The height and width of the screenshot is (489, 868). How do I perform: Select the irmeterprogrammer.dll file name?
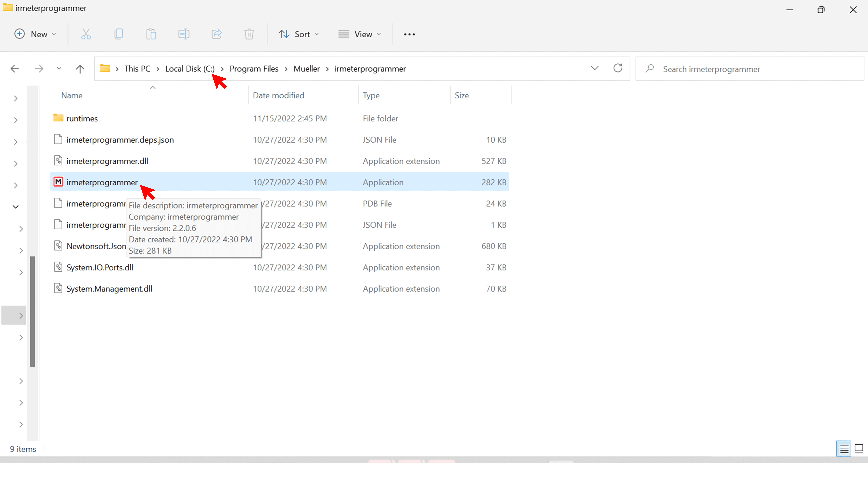click(x=107, y=161)
